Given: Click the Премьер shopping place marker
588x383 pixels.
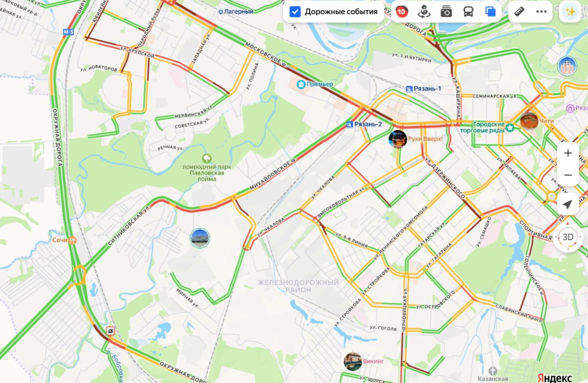Looking at the screenshot, I should point(315,84).
